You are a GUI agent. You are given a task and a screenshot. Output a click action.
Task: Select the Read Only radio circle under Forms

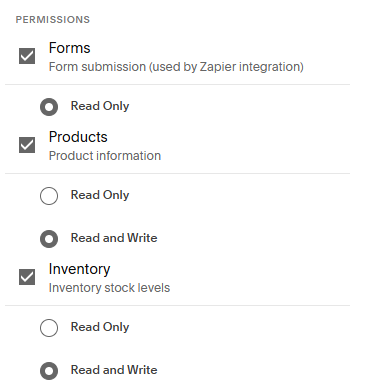[x=49, y=107]
